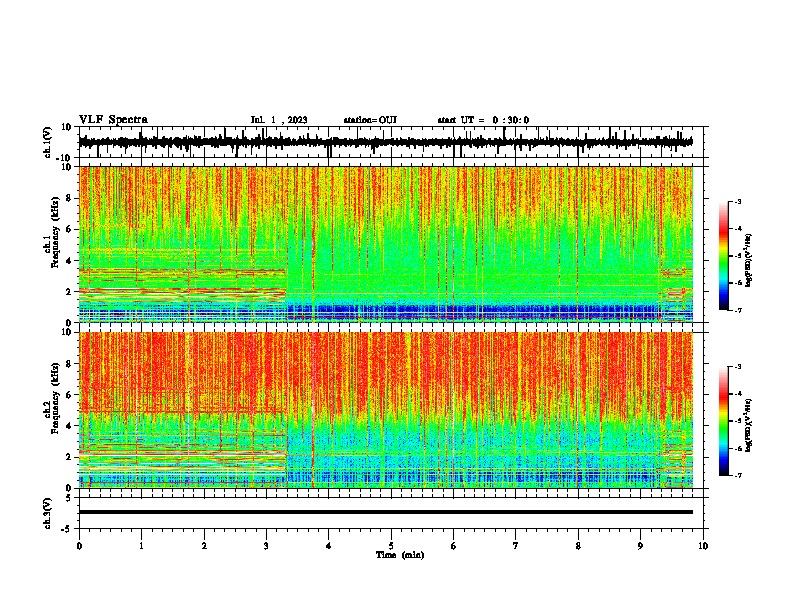The width and height of the screenshot is (792, 612).
Task: Click time axis tick label "0"
Action: (x=79, y=546)
